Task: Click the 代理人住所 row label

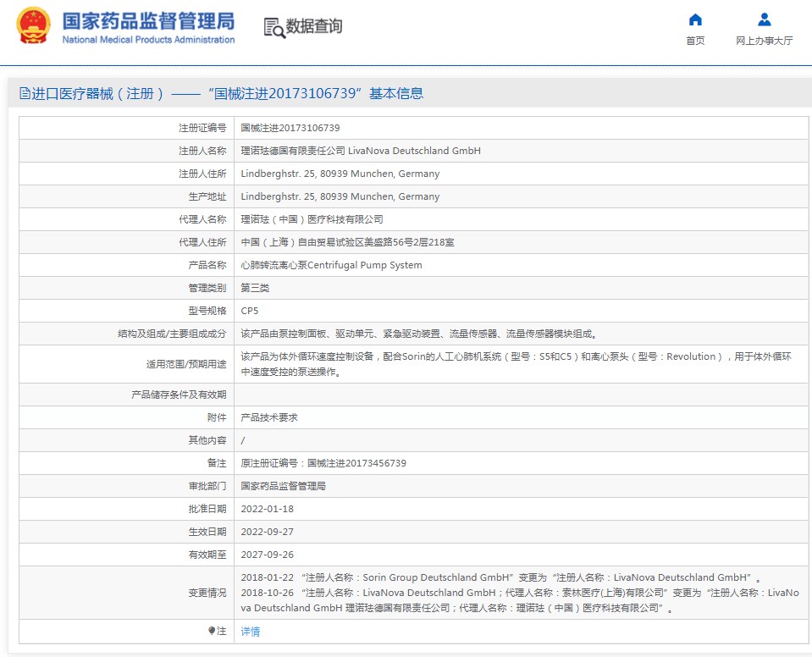Action: click(202, 242)
